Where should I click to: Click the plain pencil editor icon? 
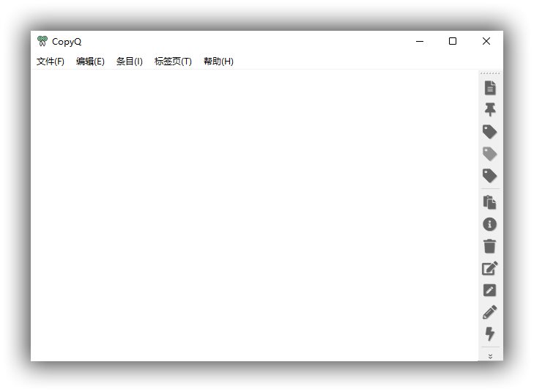490,312
